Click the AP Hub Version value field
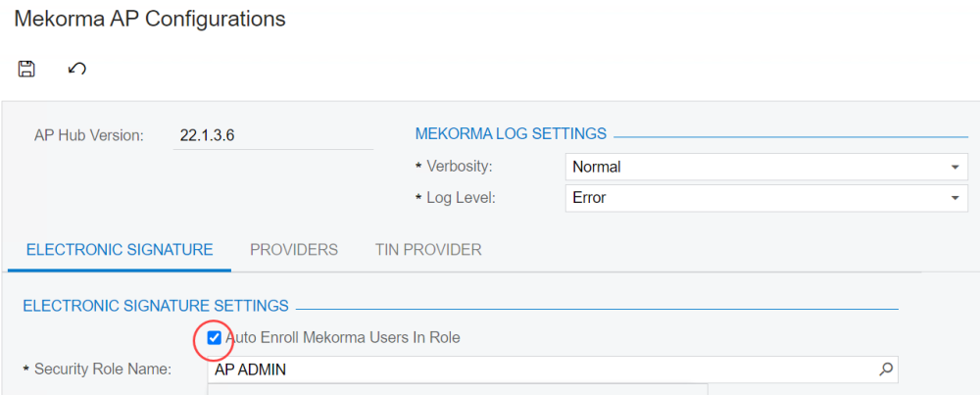This screenshot has height=395, width=980. click(x=273, y=135)
